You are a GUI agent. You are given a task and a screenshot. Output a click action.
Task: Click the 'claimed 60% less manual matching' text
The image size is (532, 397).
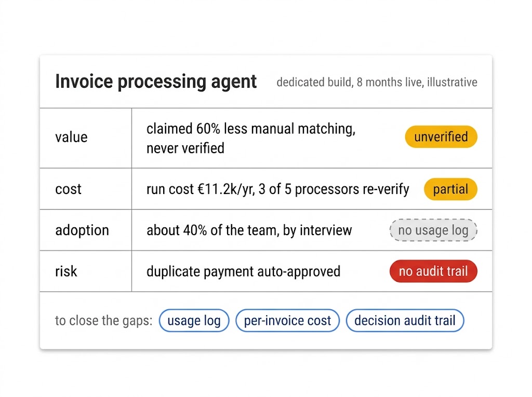click(x=251, y=129)
